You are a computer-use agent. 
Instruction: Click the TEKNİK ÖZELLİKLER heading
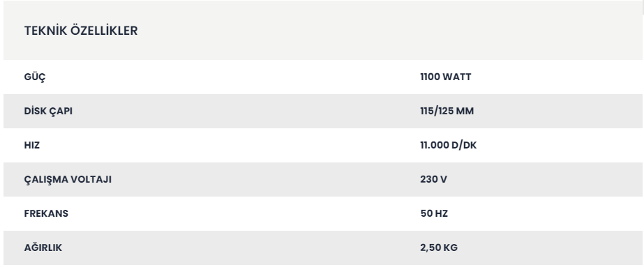pos(81,31)
